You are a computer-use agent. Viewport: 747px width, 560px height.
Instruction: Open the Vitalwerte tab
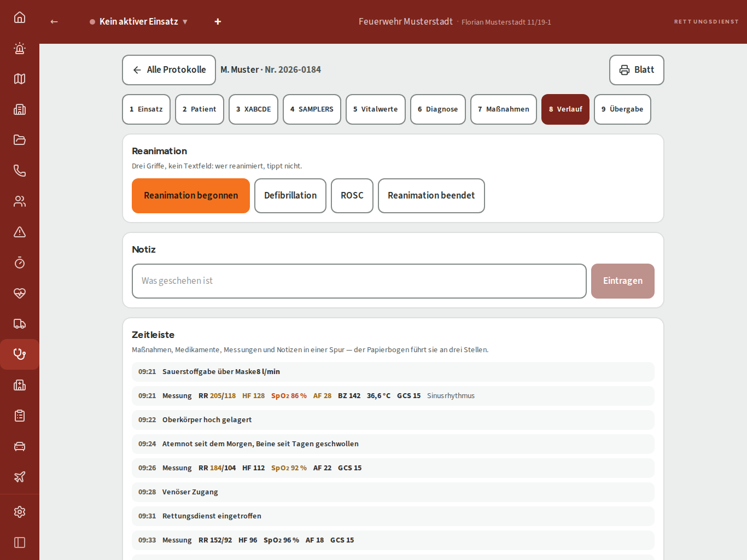pyautogui.click(x=376, y=109)
